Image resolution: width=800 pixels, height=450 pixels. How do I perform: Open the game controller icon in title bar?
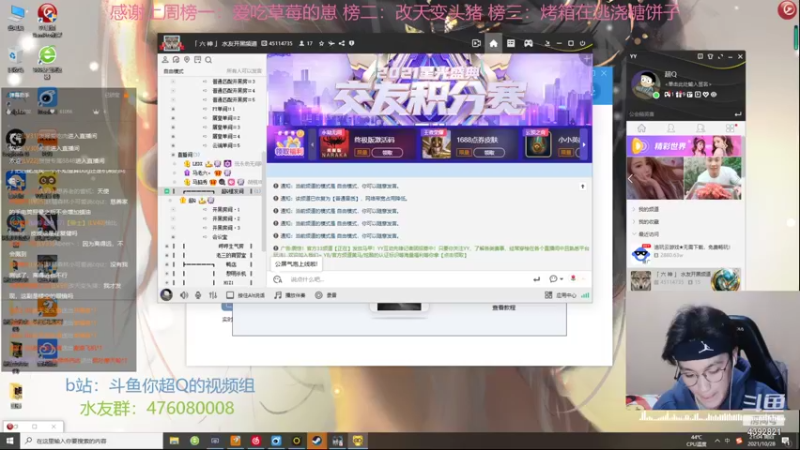pos(529,43)
